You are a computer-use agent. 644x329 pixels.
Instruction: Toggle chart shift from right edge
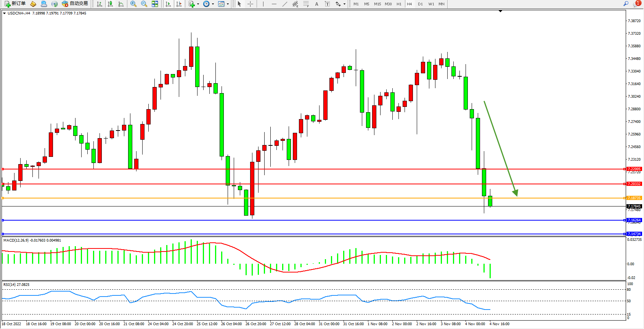[179, 4]
